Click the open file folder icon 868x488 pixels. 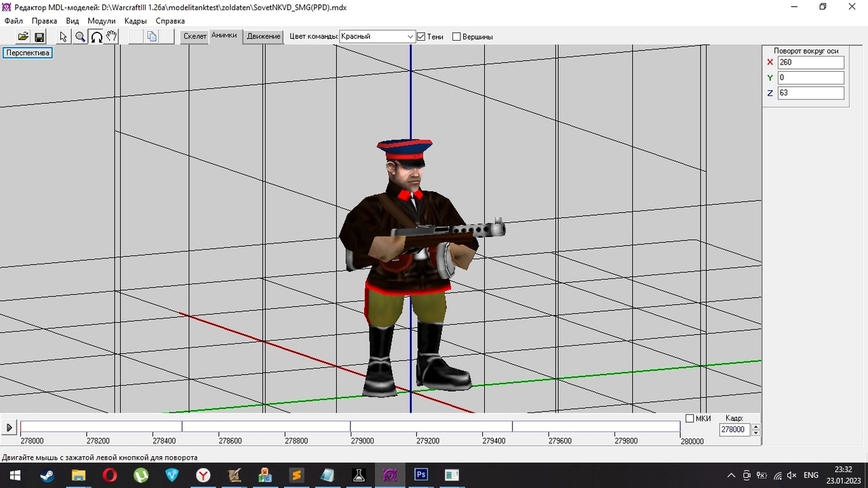point(23,37)
